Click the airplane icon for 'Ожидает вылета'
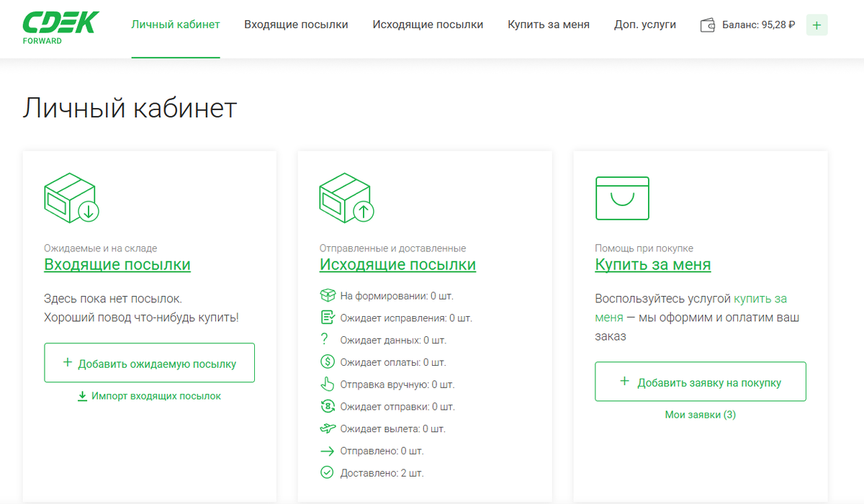Viewport: 864px width, 504px height. pyautogui.click(x=328, y=428)
